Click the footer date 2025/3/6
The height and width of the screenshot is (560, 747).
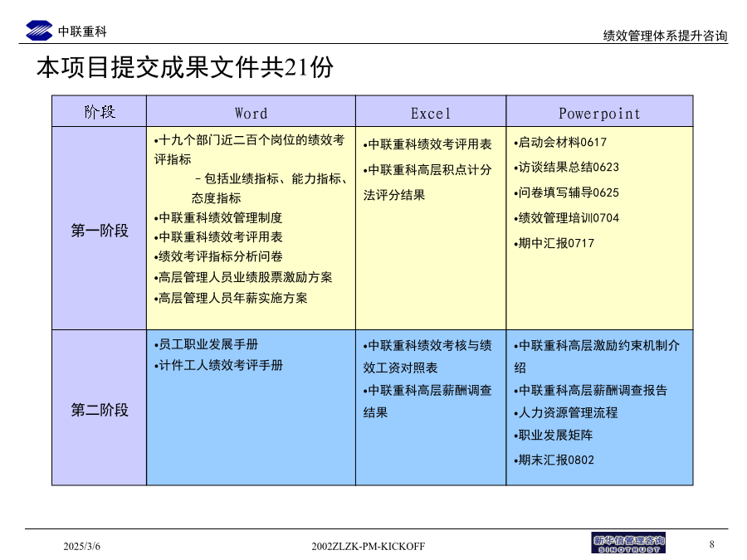click(82, 546)
